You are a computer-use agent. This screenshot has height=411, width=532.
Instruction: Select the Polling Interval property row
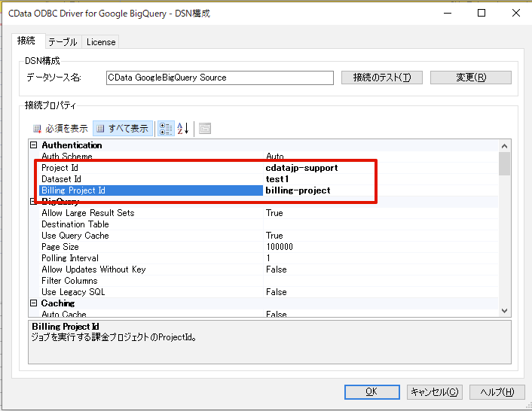[268, 258]
